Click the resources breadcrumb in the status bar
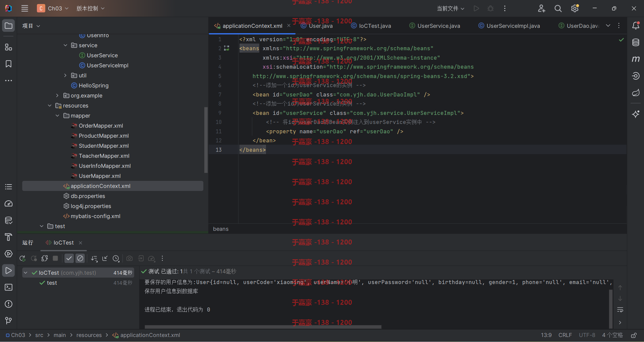This screenshot has width=644, height=342. pos(89,335)
